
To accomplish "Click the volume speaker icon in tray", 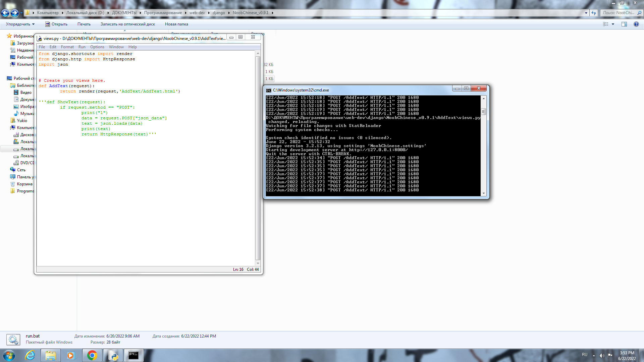I will click(602, 355).
